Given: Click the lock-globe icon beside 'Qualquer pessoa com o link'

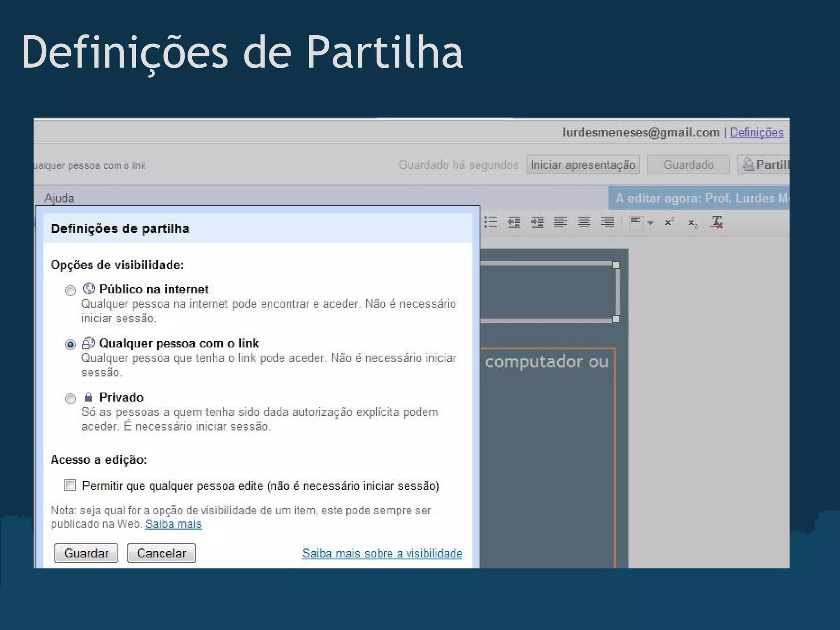Looking at the screenshot, I should [x=89, y=343].
